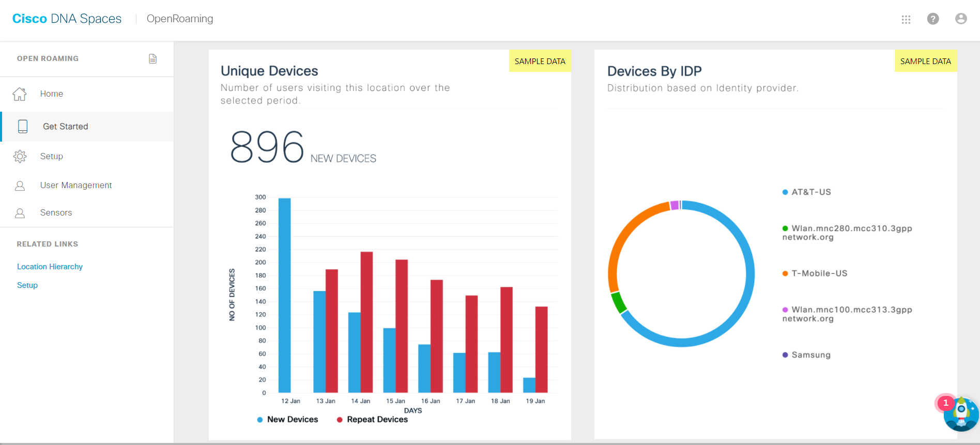This screenshot has height=445, width=980.
Task: Follow the Setup link under Related Links
Action: tap(27, 285)
